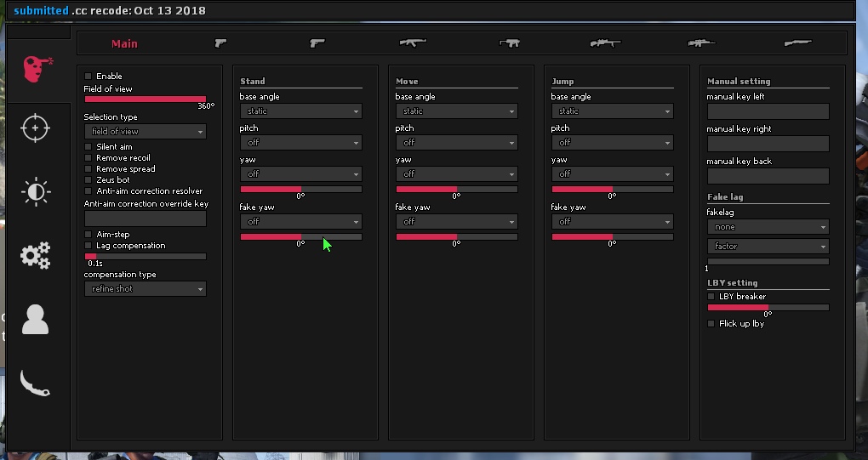Open the fakelag none dropdown
The width and height of the screenshot is (868, 460).
click(768, 227)
